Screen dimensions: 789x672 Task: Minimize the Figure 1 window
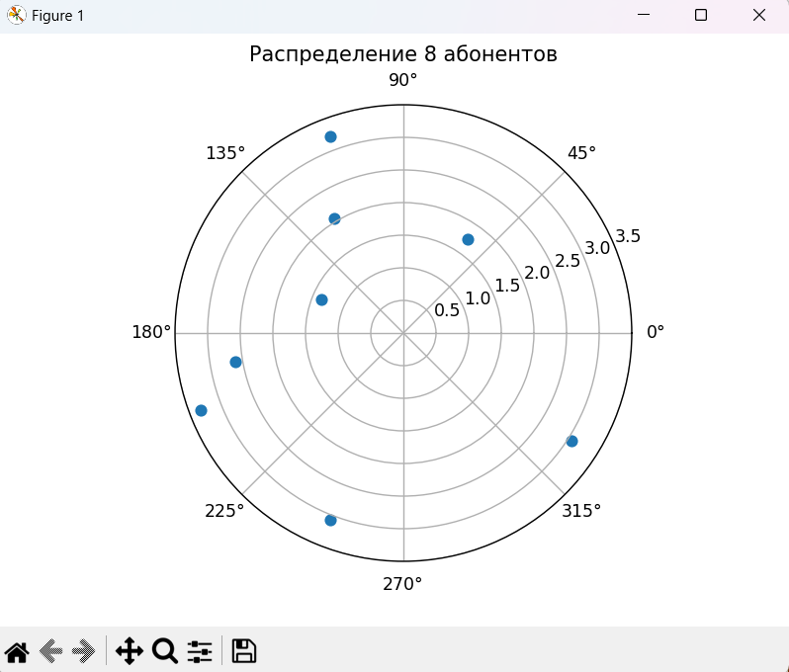tap(644, 15)
